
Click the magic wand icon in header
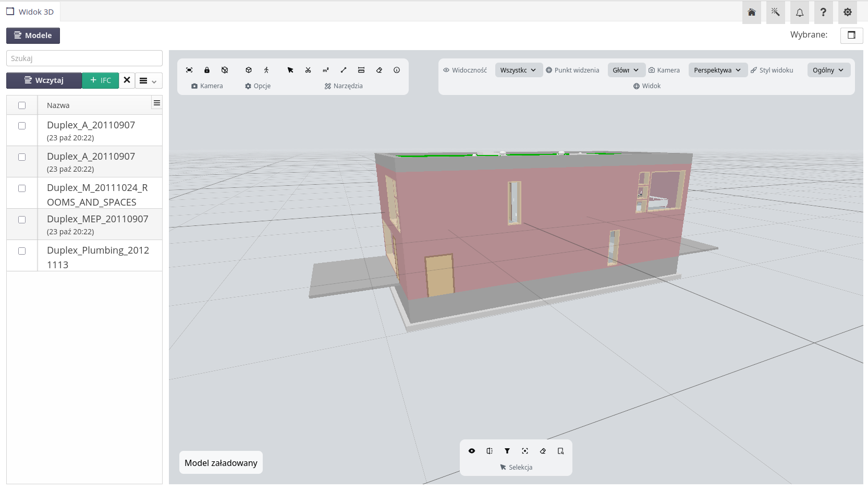[776, 12]
